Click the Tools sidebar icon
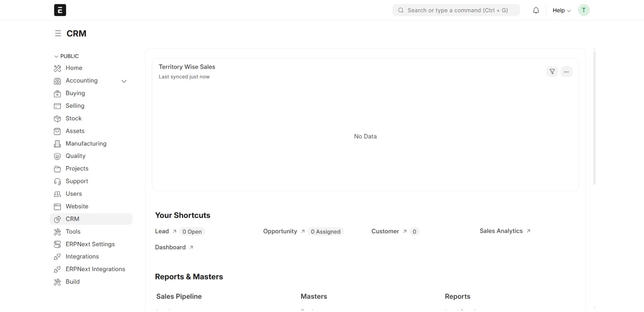 point(57,232)
